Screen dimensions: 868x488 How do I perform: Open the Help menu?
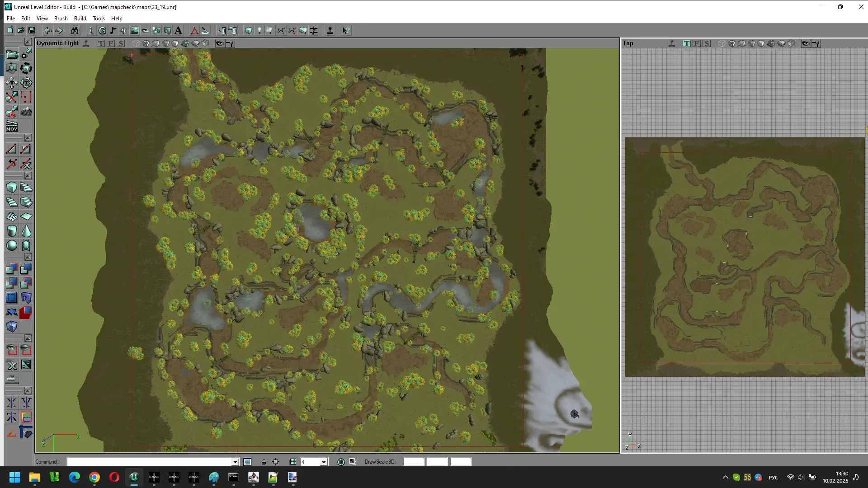[117, 19]
